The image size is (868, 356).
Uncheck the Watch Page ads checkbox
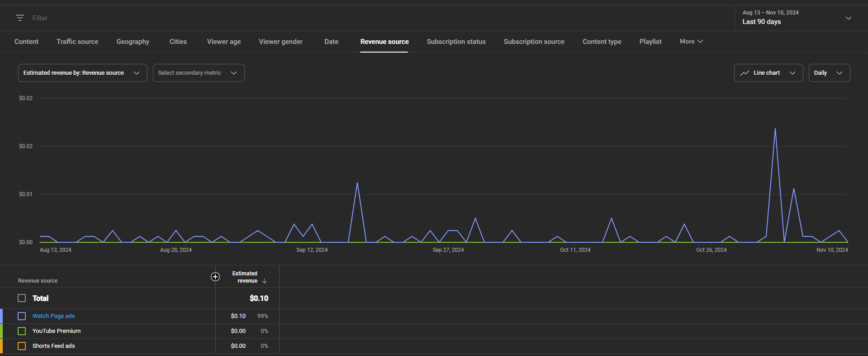22,316
